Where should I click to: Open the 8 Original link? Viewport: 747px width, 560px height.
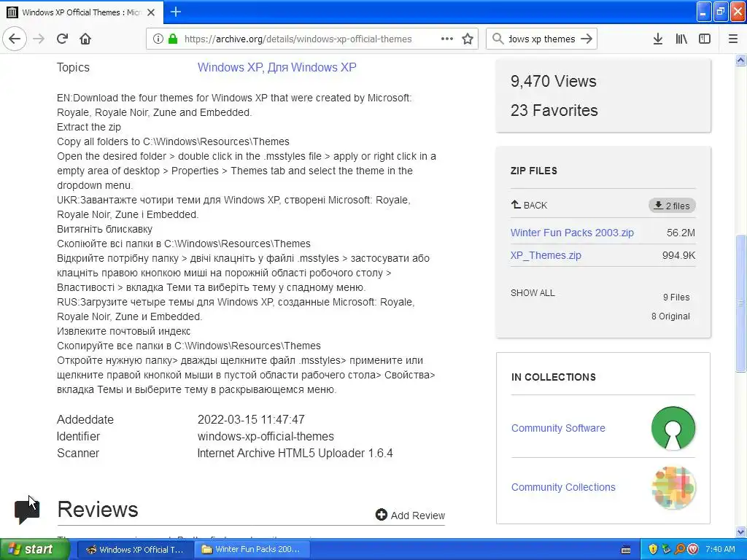(670, 316)
